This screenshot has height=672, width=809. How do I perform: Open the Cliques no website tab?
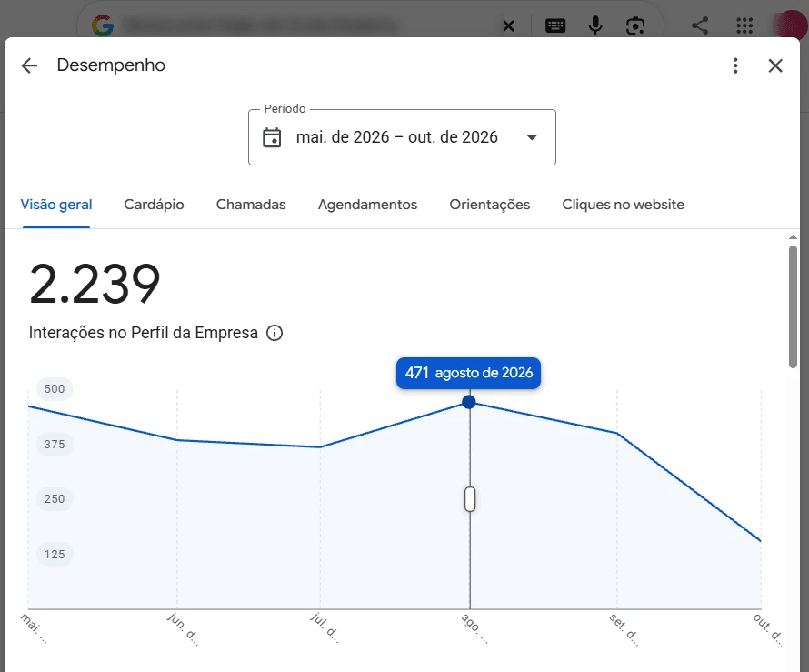click(624, 205)
